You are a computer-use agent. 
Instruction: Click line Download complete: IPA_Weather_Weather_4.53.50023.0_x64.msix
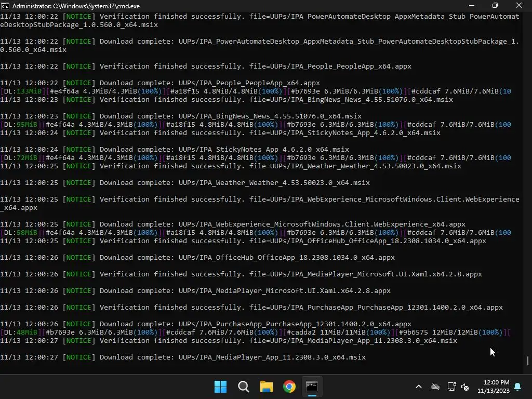click(185, 182)
